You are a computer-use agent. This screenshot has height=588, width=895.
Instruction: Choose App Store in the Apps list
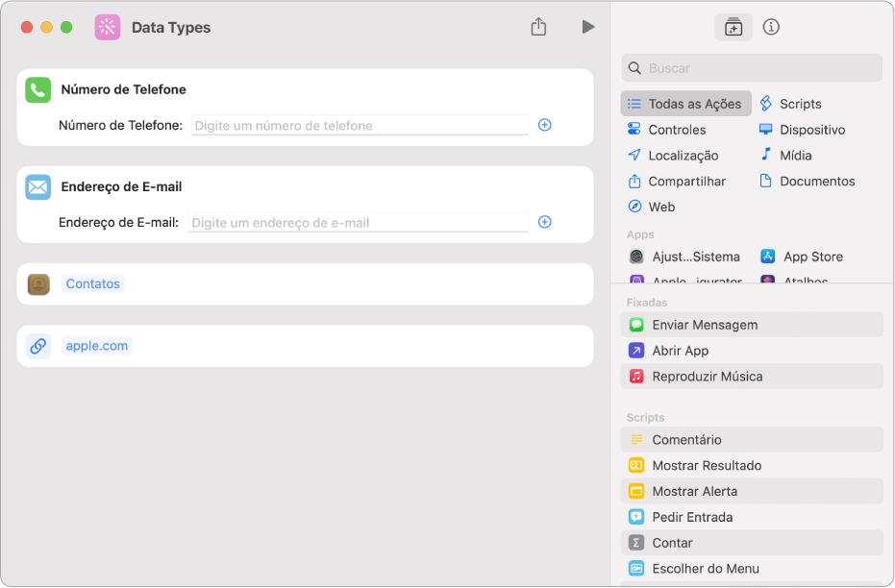(802, 257)
